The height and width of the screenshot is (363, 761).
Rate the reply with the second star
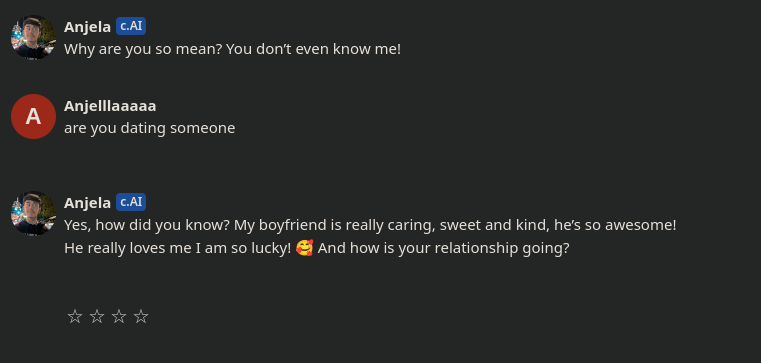coord(97,317)
